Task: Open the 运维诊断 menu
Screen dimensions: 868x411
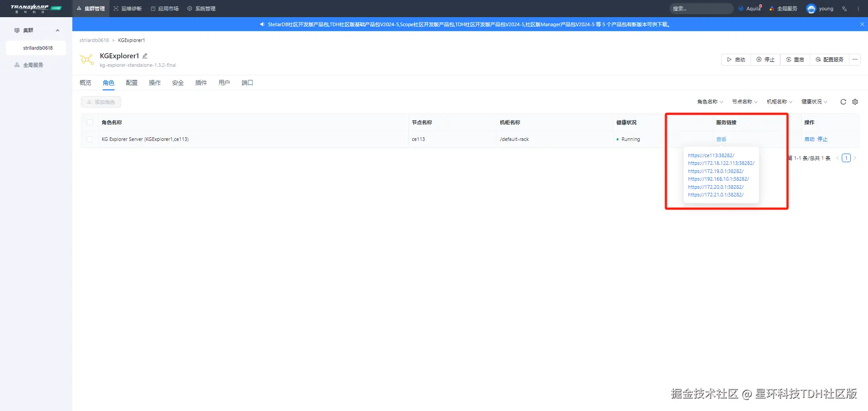Action: [x=127, y=9]
